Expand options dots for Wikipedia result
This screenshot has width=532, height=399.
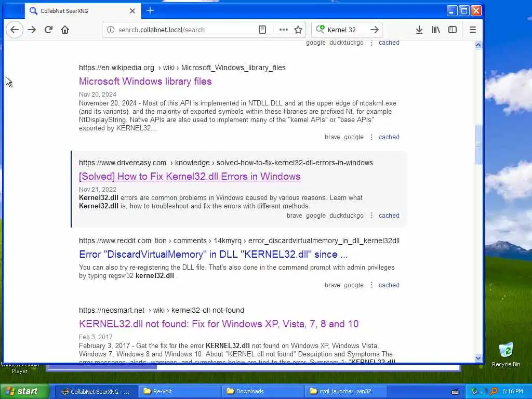tap(371, 137)
